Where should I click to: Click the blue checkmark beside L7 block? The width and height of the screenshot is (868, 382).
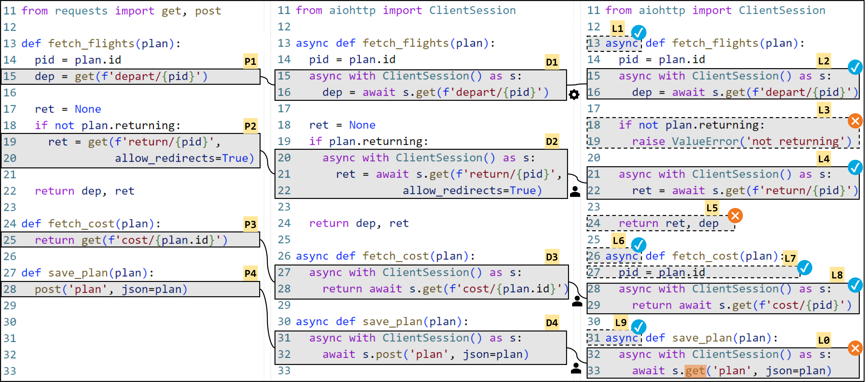805,268
